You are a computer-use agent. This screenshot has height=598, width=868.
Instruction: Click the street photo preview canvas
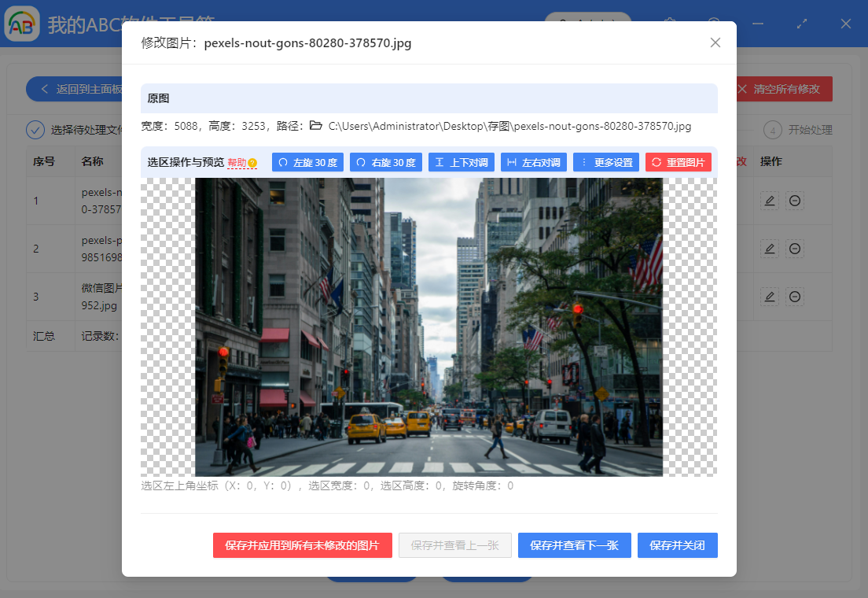point(428,326)
